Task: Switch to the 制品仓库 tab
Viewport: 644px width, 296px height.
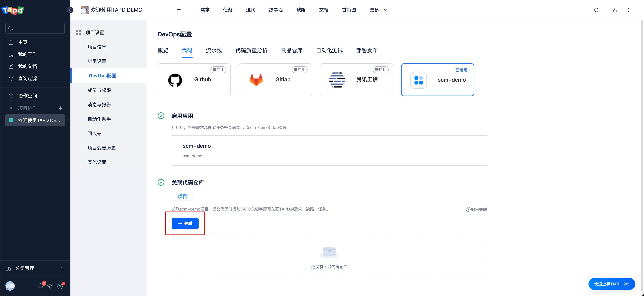Action: pyautogui.click(x=292, y=50)
